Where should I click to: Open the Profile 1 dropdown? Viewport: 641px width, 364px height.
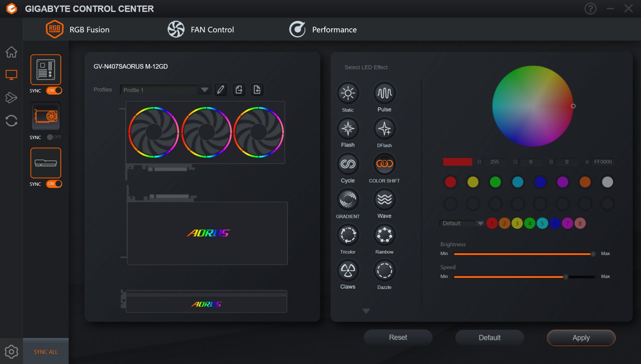coord(165,90)
